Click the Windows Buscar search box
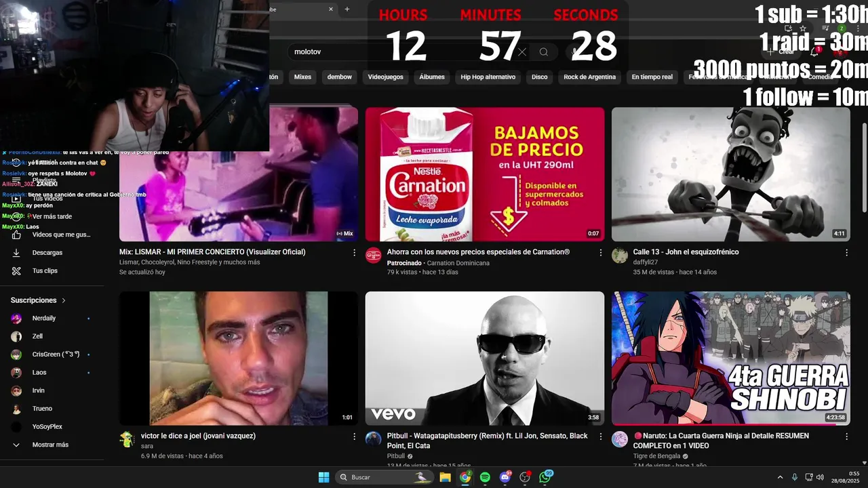 click(385, 477)
